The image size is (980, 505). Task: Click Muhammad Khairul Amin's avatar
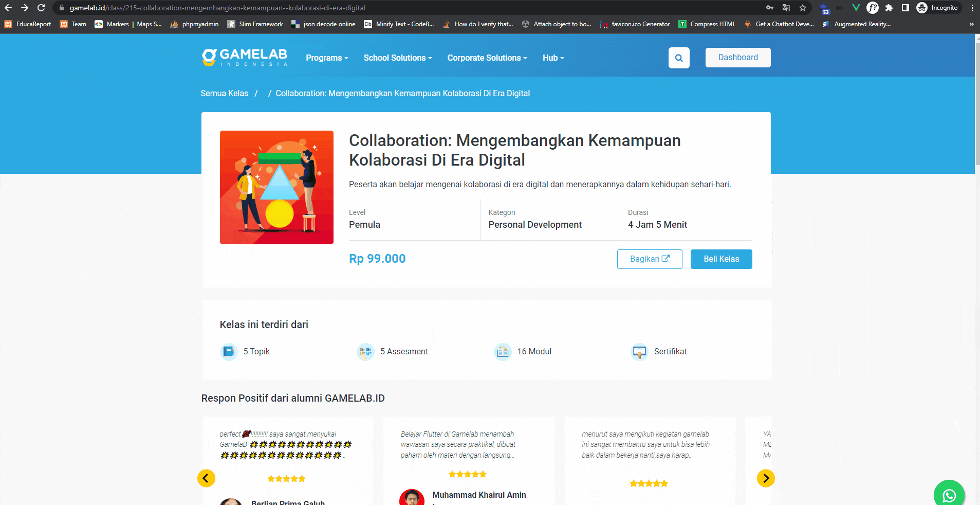412,497
